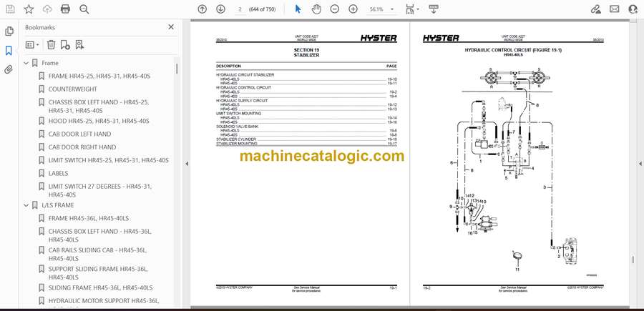Print the document
The width and height of the screenshot is (644, 311).
click(65, 9)
